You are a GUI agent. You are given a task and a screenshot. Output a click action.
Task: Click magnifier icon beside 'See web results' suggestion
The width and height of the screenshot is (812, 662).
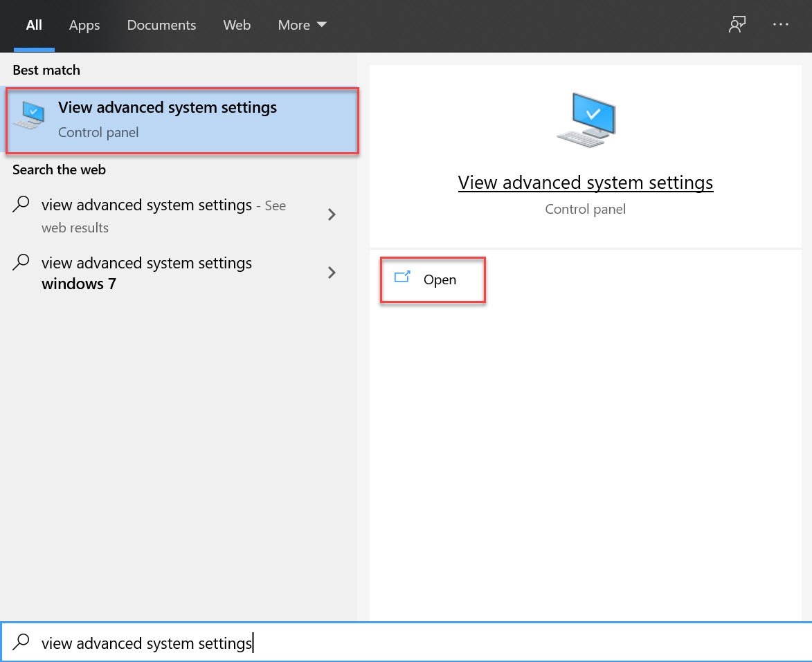click(21, 204)
